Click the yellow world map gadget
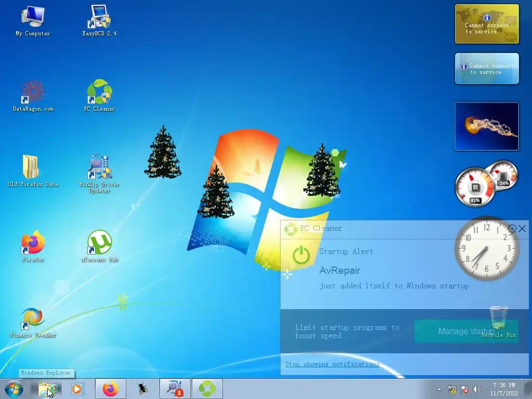This screenshot has width=532, height=399. pos(487,24)
